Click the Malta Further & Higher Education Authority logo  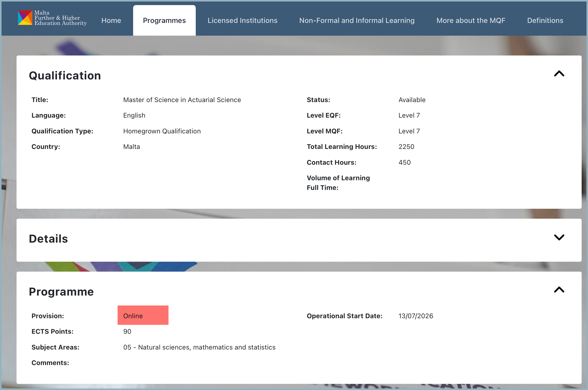(52, 18)
